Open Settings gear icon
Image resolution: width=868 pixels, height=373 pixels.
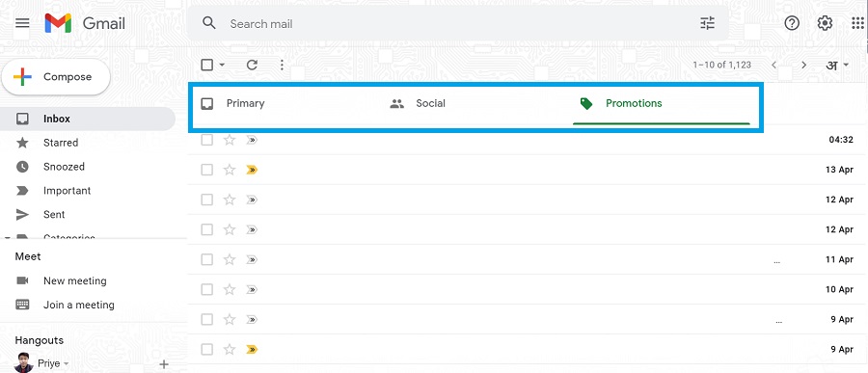click(825, 23)
